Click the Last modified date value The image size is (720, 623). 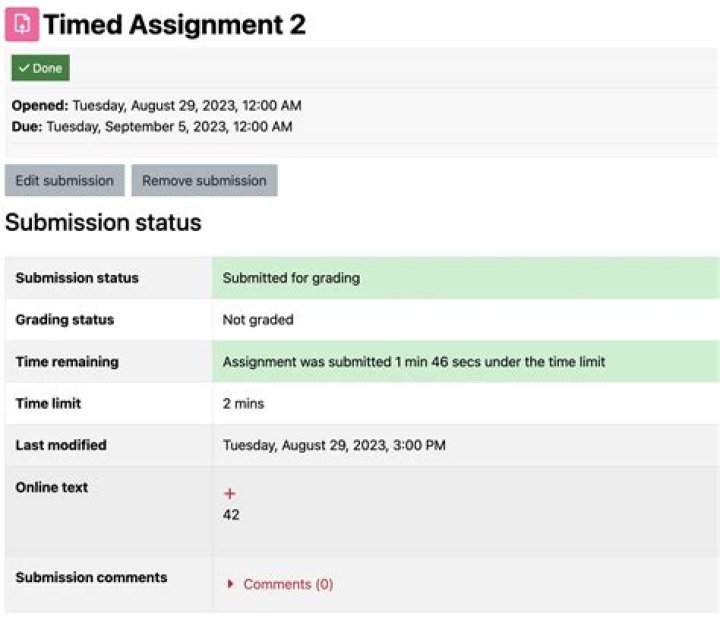tap(334, 445)
